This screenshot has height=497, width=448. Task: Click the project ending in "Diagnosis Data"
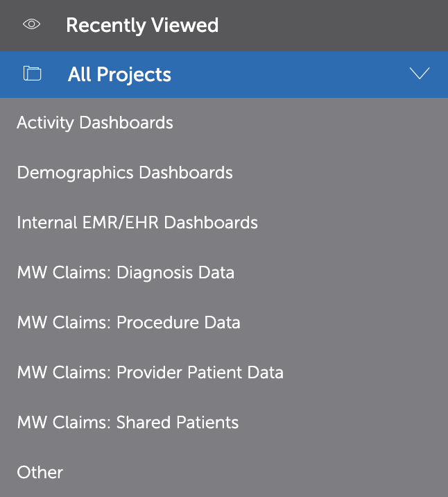[x=126, y=273]
